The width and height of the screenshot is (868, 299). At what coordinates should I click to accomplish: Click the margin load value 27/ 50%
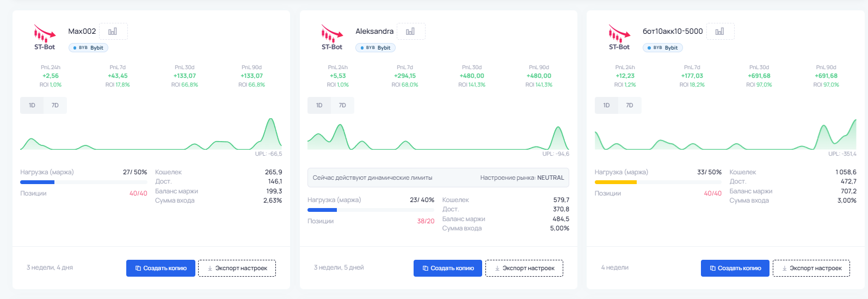(x=135, y=172)
